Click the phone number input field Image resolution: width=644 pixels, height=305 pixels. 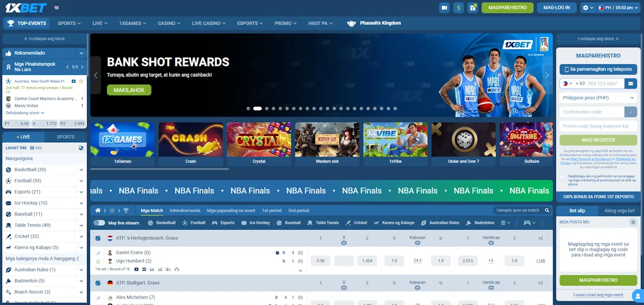(x=605, y=83)
